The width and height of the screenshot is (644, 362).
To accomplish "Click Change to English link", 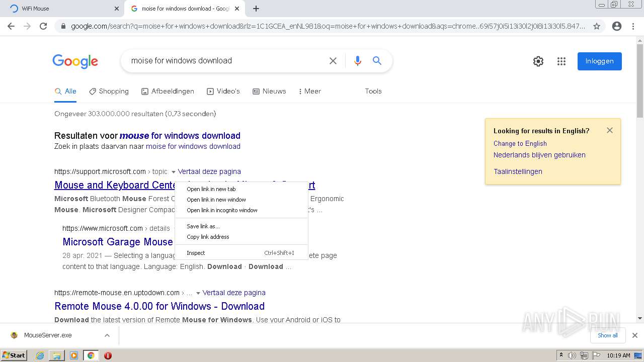I will click(520, 144).
